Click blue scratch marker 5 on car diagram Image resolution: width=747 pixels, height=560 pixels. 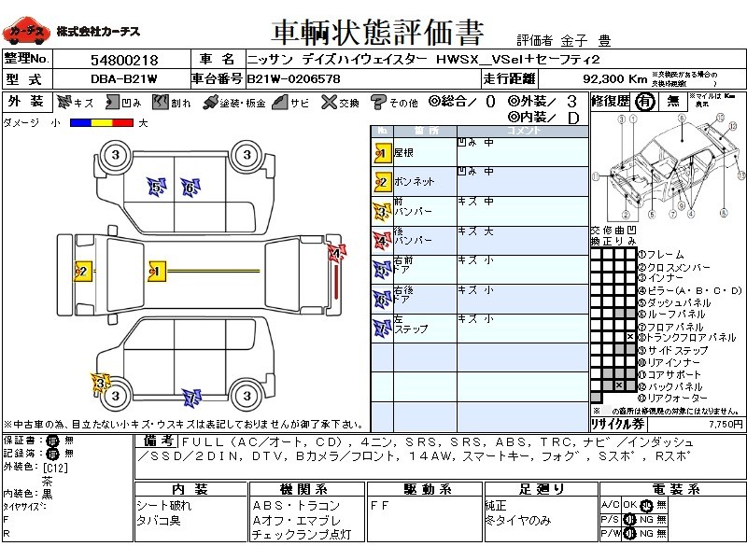pyautogui.click(x=156, y=187)
